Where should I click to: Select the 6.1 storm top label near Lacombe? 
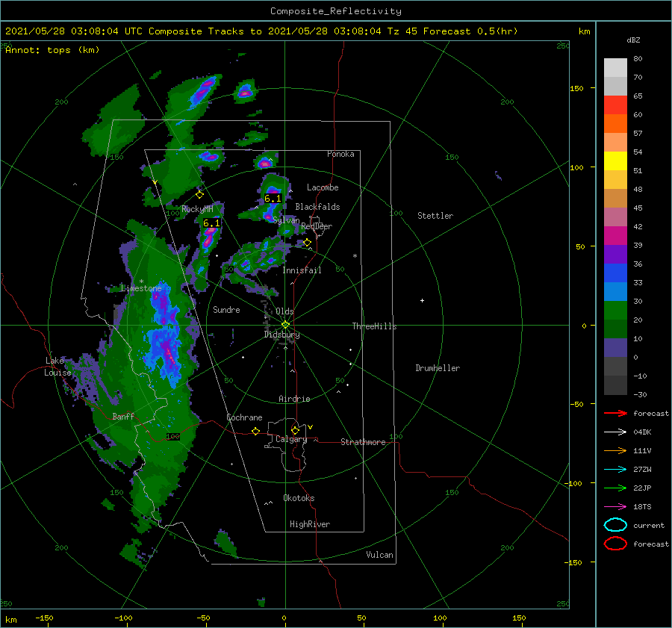point(273,199)
